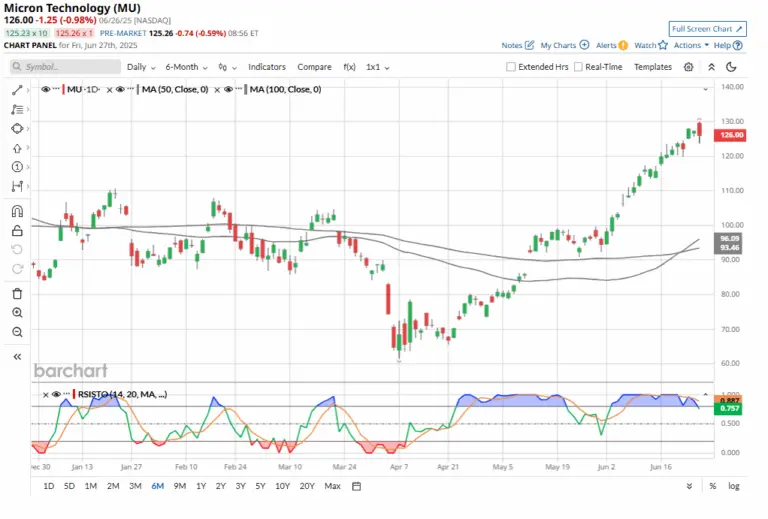Image resolution: width=768 pixels, height=519 pixels.
Task: Undo the last chart action
Action: coord(17,250)
